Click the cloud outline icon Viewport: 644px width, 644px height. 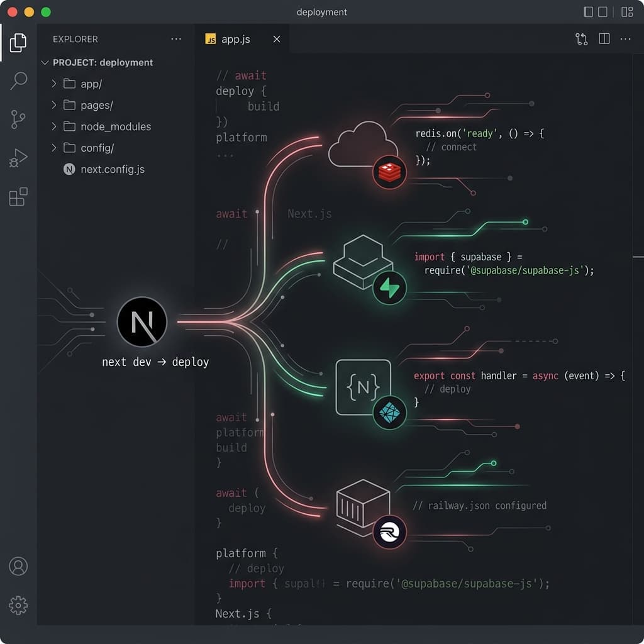coord(362,144)
